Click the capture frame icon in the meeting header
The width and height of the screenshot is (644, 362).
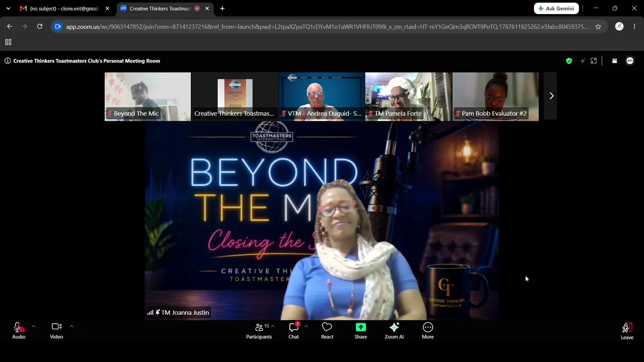(594, 61)
